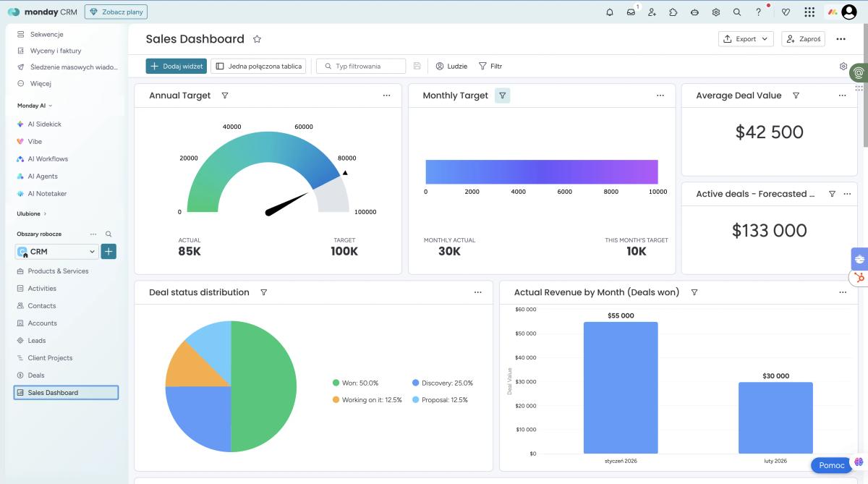Open the Annual Target widget filter

(224, 95)
